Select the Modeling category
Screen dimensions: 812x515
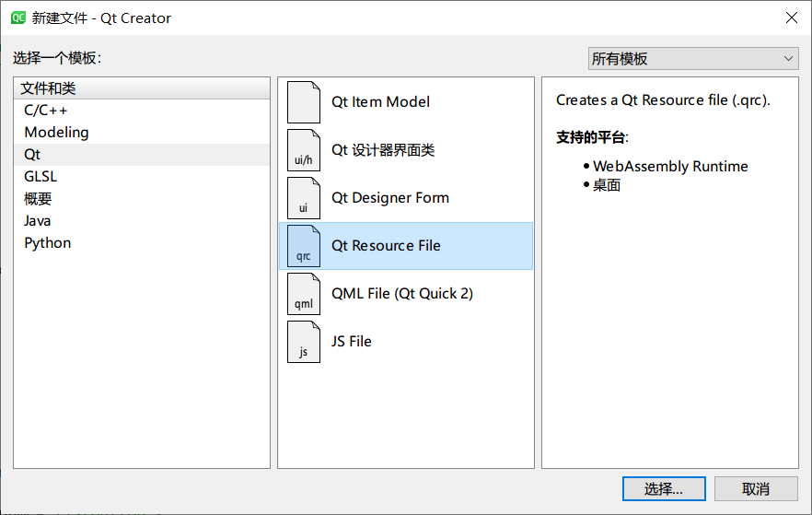click(142, 133)
